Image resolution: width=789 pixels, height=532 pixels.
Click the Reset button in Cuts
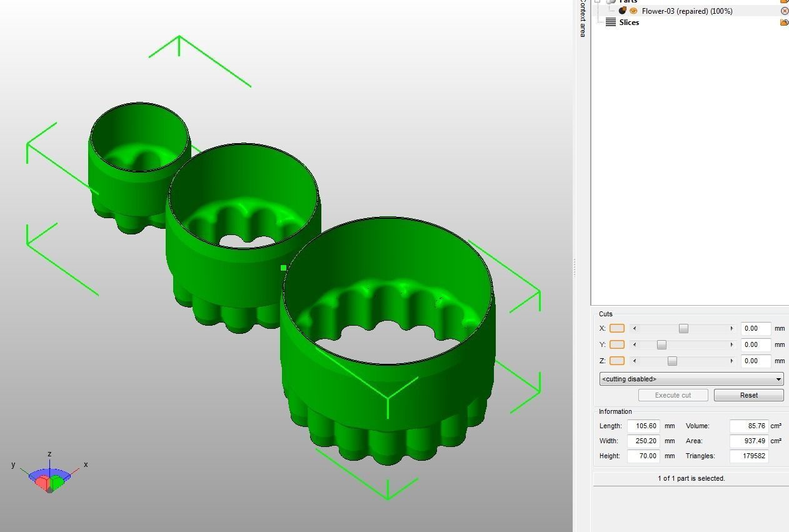[748, 395]
